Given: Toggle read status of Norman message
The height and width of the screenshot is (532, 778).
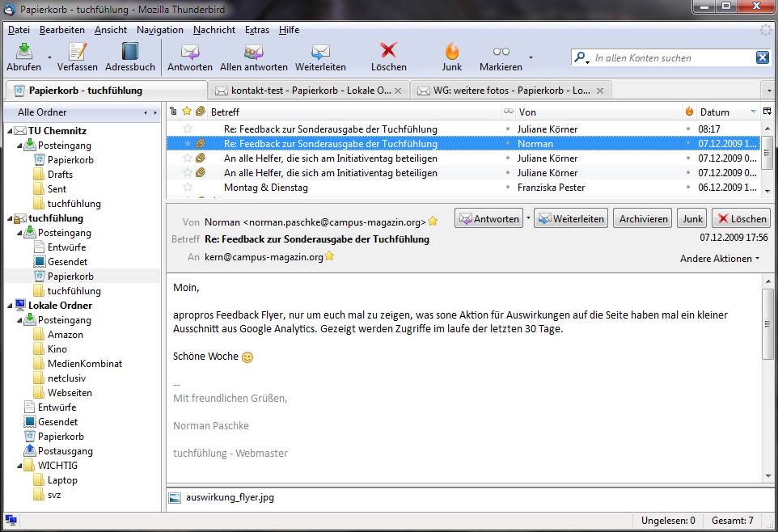Looking at the screenshot, I should [508, 143].
